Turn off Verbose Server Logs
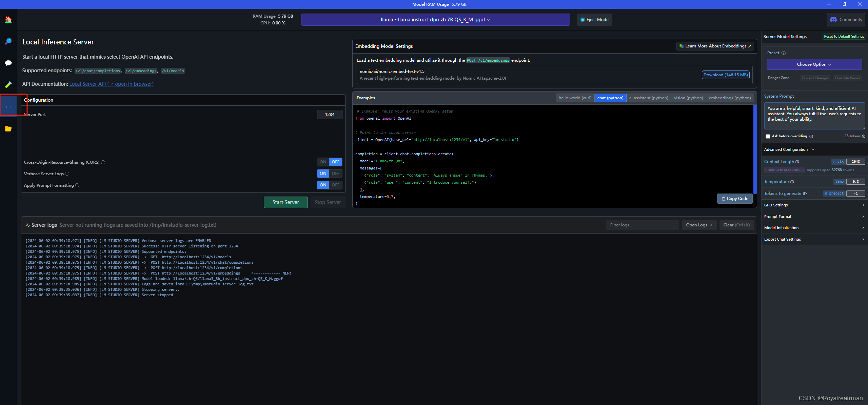 [335, 174]
